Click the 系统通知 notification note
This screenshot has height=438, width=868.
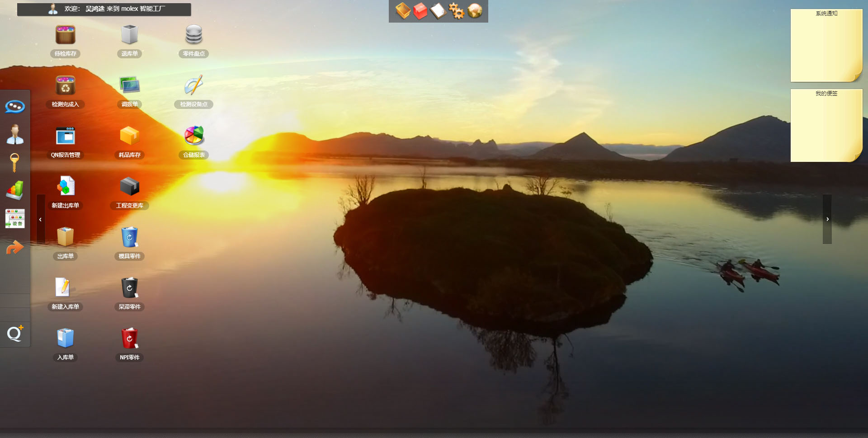click(x=826, y=45)
